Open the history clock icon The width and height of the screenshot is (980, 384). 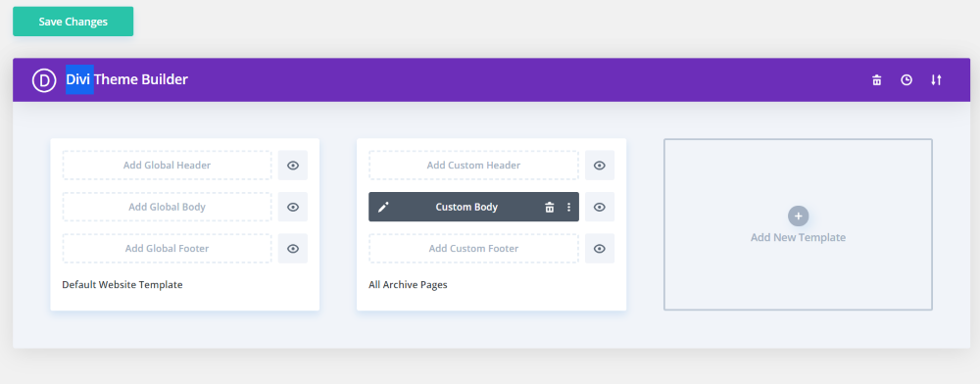tap(906, 80)
